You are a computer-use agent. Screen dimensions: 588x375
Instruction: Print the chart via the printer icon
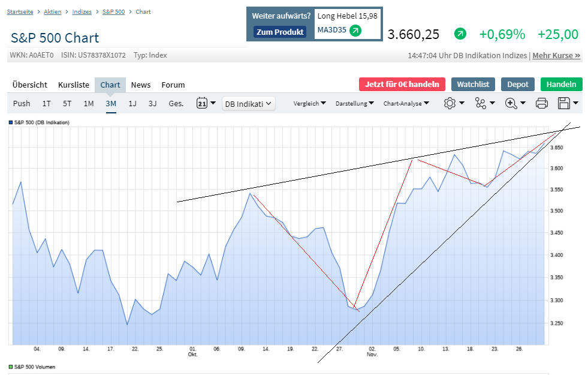541,103
